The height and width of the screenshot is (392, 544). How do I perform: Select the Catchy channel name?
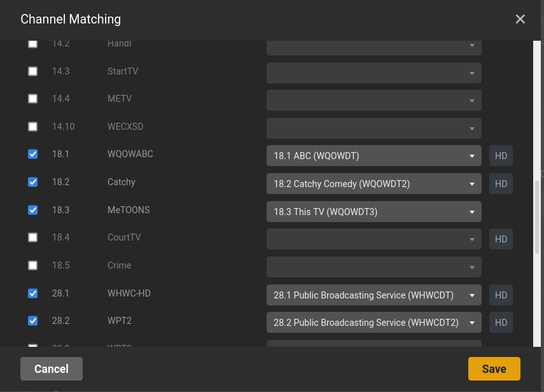(x=122, y=182)
